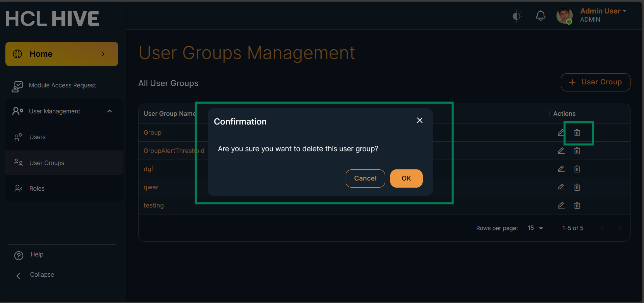Screen dimensions: 644x303
Task: Click the delete confirmation question text
Action: click(298, 149)
